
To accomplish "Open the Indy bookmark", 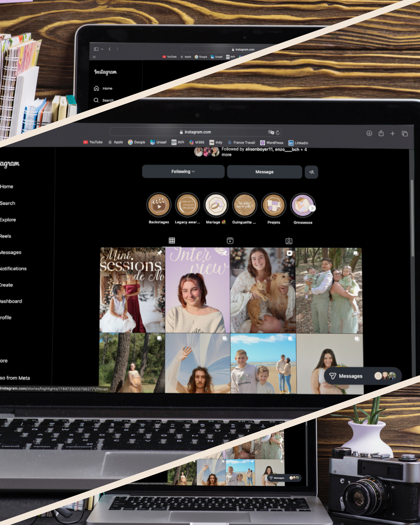I will pos(216,142).
